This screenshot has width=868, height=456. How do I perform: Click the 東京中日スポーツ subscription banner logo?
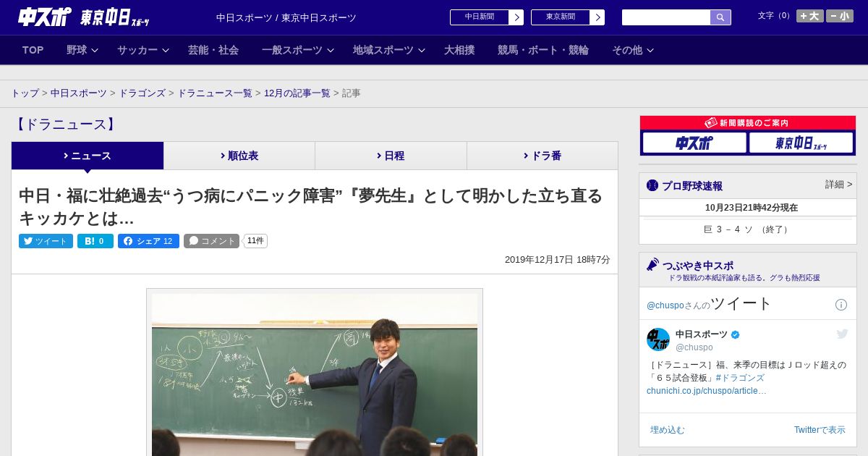click(801, 143)
